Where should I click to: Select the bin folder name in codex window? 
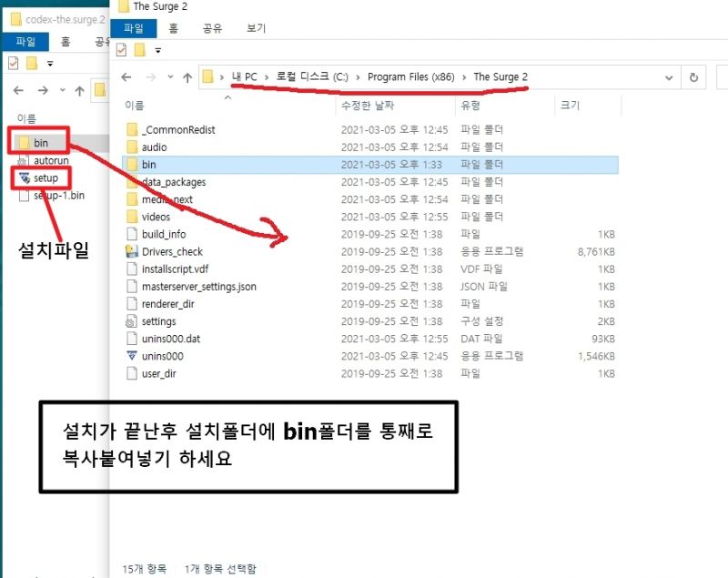pos(41,143)
